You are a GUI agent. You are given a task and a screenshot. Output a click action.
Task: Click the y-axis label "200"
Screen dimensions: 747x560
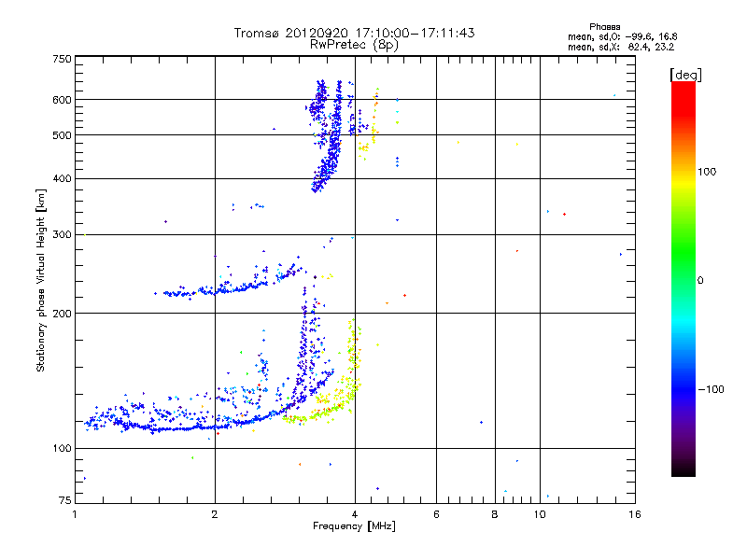pyautogui.click(x=62, y=314)
